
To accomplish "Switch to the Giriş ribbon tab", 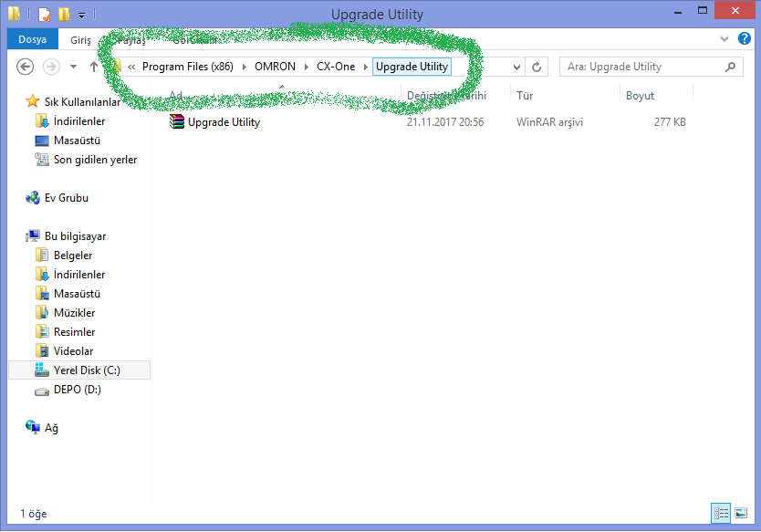I will 80,40.
